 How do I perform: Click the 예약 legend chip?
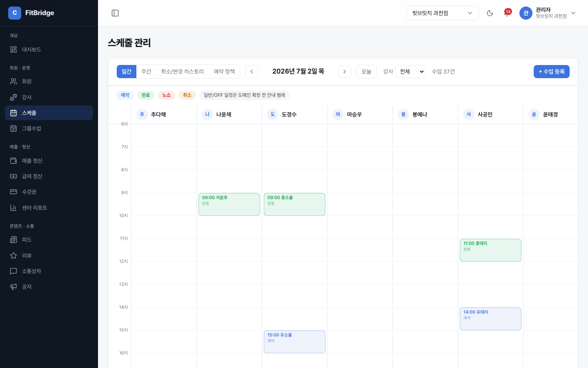[125, 95]
